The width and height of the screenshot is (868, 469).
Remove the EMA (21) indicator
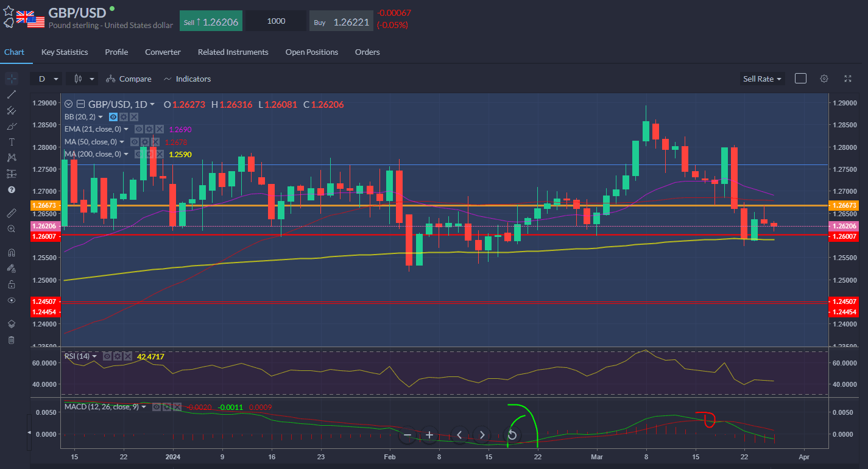point(160,129)
